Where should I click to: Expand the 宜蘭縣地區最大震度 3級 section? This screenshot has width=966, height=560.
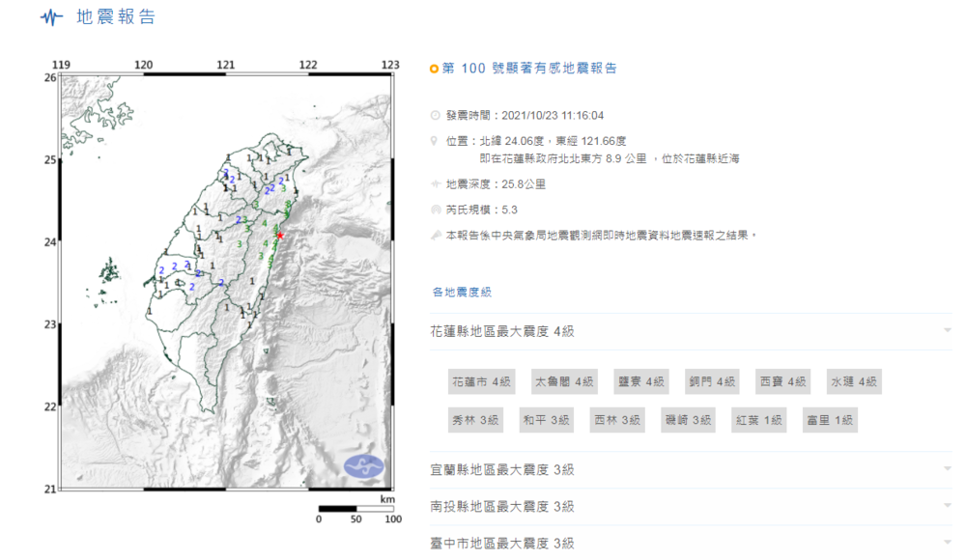click(949, 469)
